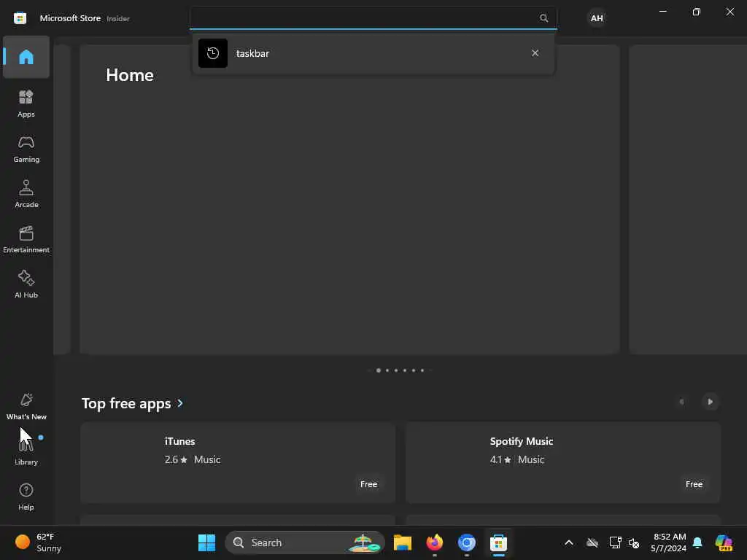747x560 pixels.
Task: Click Microsoft Store taskbar icon
Action: coord(498,542)
